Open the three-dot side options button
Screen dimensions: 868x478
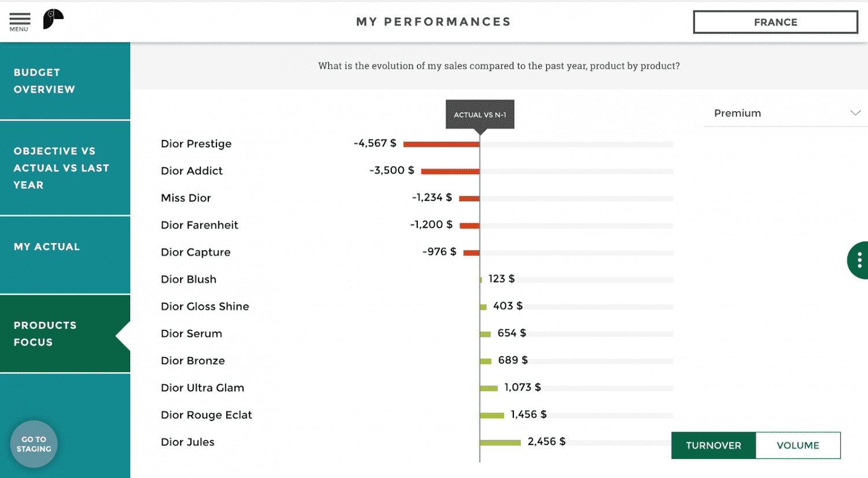pos(859,260)
